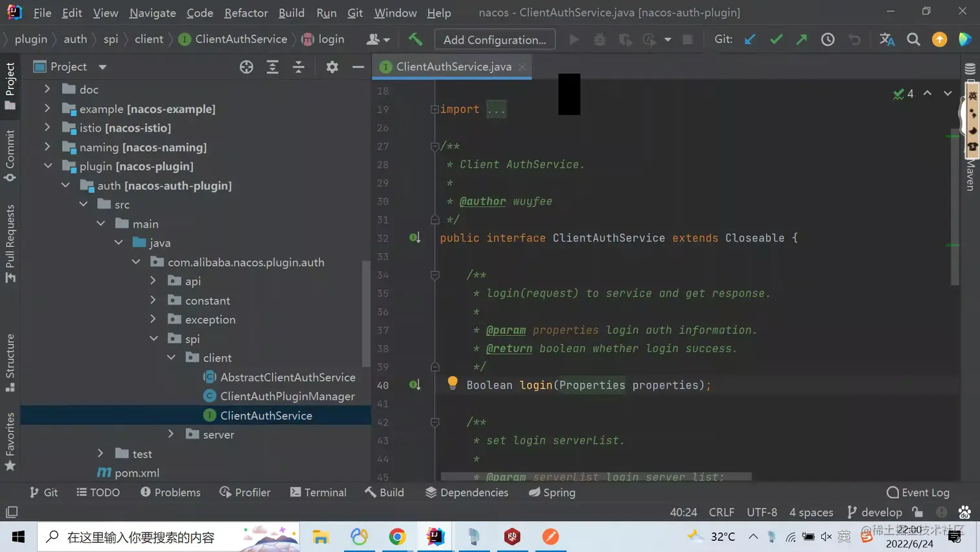Click the user account icon in toolbar

377,40
